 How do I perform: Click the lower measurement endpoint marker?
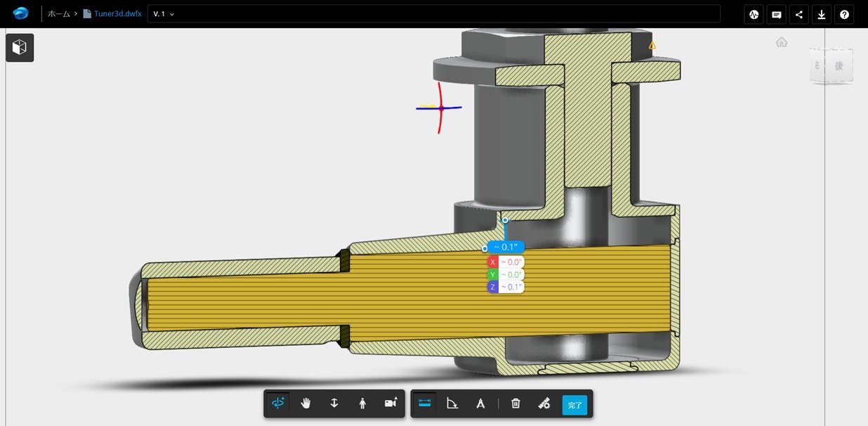point(485,249)
